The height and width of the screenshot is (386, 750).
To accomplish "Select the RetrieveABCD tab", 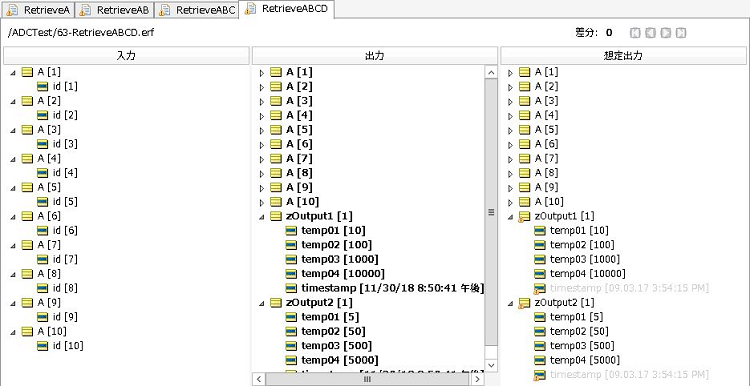I will [286, 9].
